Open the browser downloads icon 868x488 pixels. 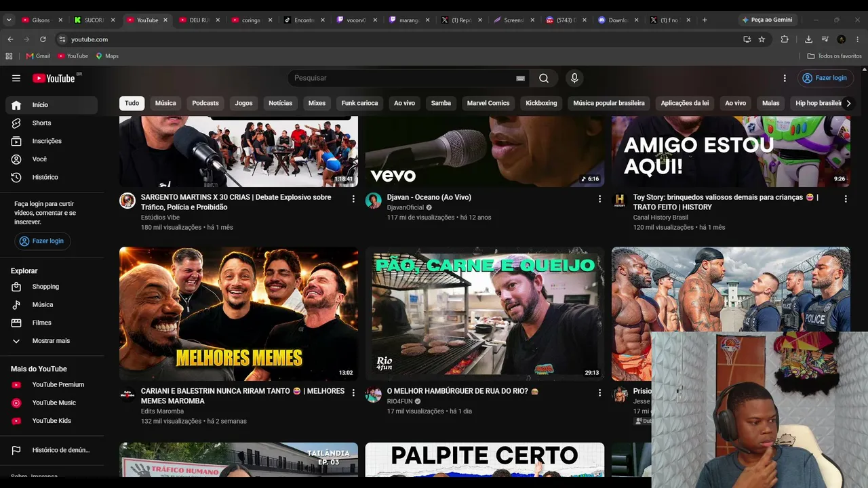coord(808,39)
